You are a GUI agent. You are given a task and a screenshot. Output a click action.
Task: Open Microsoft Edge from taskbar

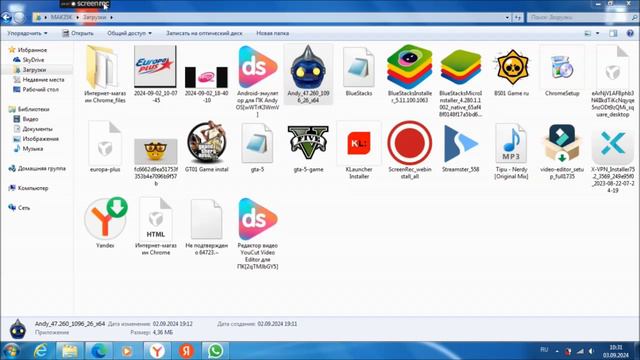click(99, 351)
